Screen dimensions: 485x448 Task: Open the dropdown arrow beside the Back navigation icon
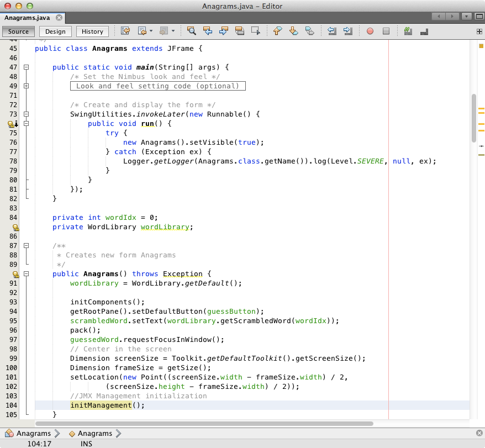coord(151,31)
